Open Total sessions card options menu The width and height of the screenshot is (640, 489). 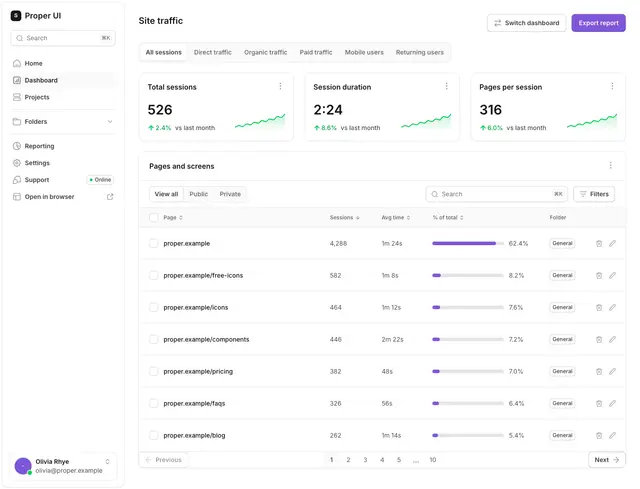280,86
